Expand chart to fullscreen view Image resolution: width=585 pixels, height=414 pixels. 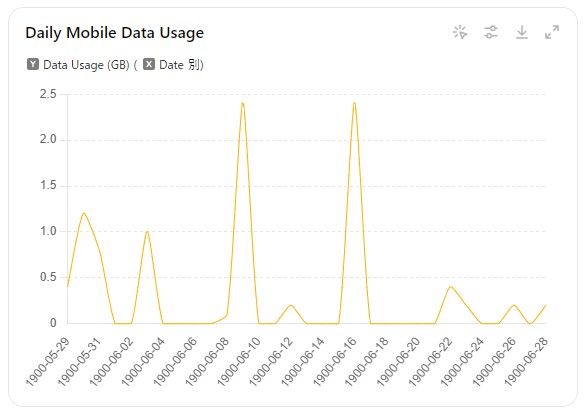(x=552, y=32)
